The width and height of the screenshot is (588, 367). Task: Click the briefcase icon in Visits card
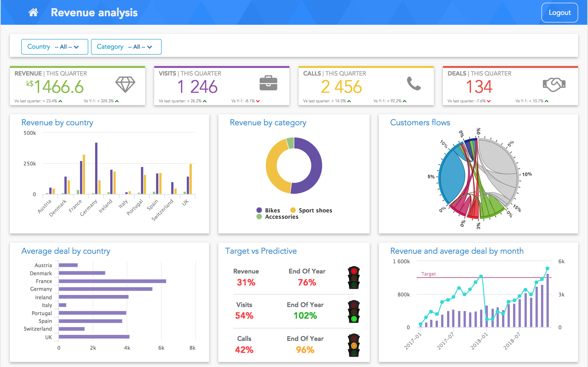[x=268, y=83]
